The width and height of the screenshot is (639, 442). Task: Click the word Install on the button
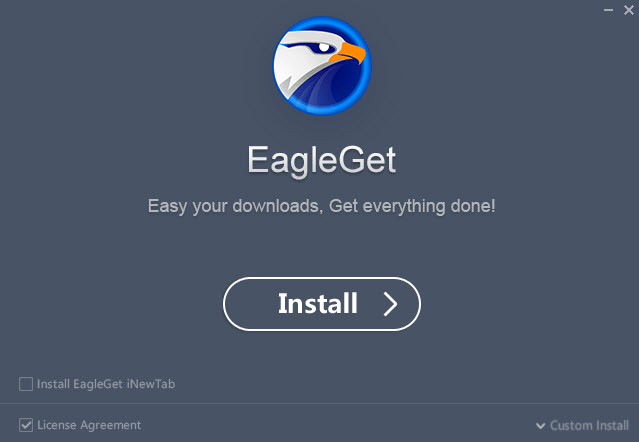click(318, 303)
